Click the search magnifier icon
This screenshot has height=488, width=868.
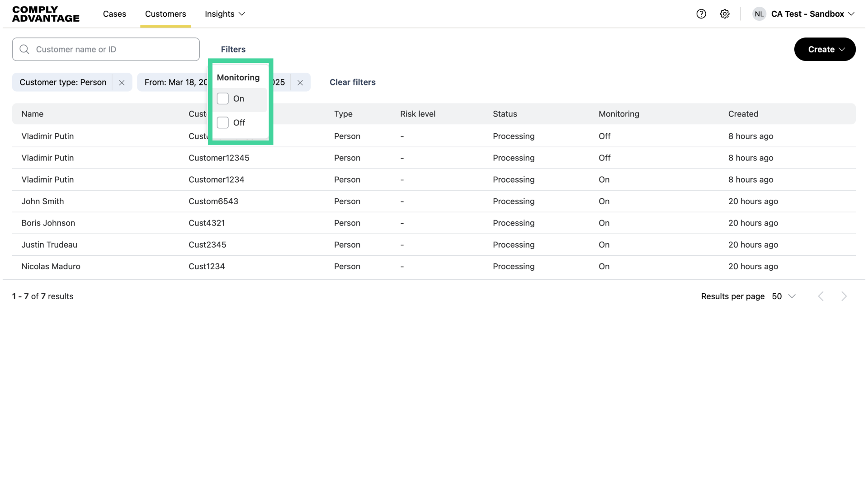(24, 49)
